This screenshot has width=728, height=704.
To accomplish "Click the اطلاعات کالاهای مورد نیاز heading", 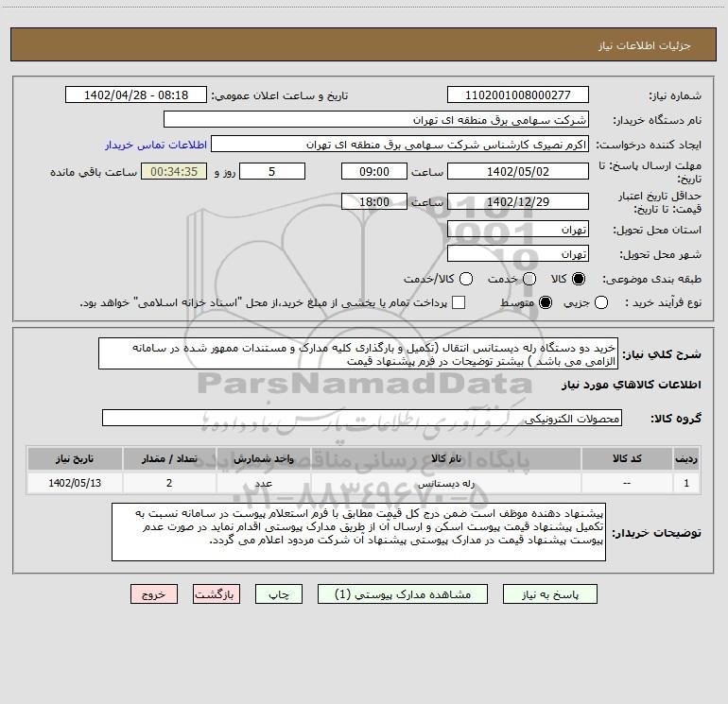I will tap(631, 385).
